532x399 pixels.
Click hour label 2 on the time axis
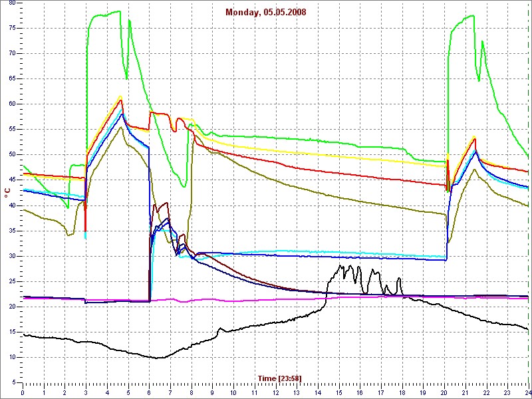[x=65, y=392]
